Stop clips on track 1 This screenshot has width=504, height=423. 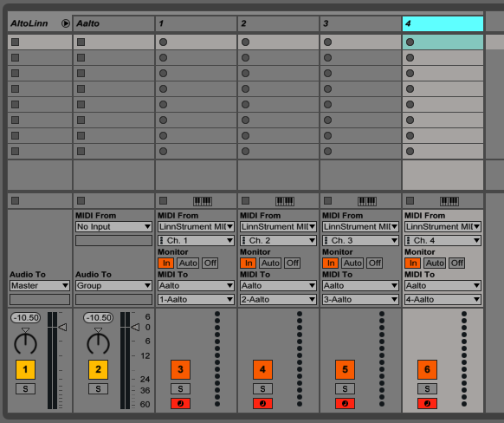[x=164, y=201]
